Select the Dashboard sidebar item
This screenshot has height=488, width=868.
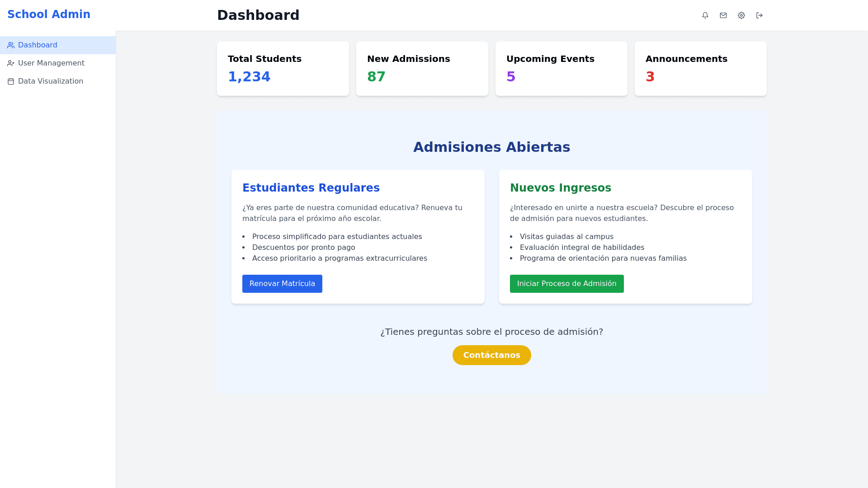(x=38, y=45)
